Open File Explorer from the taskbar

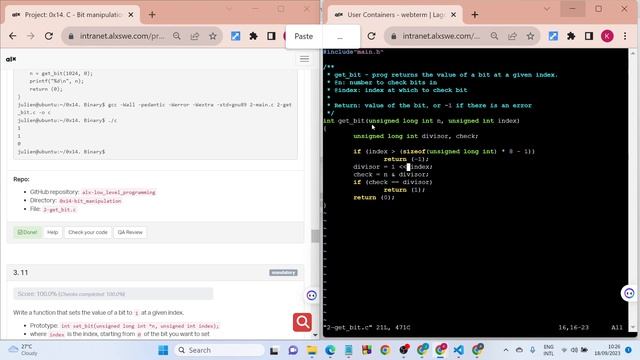coord(312,350)
